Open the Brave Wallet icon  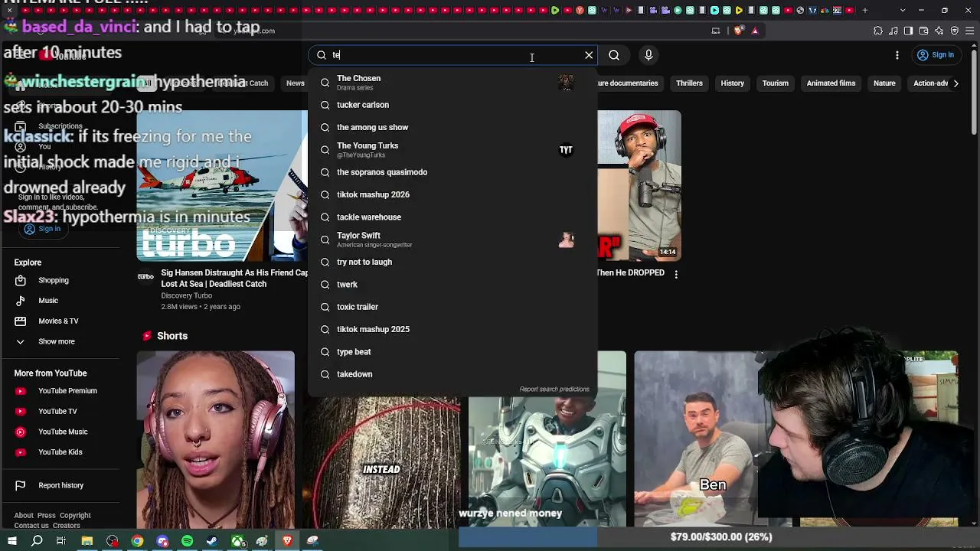(x=923, y=31)
